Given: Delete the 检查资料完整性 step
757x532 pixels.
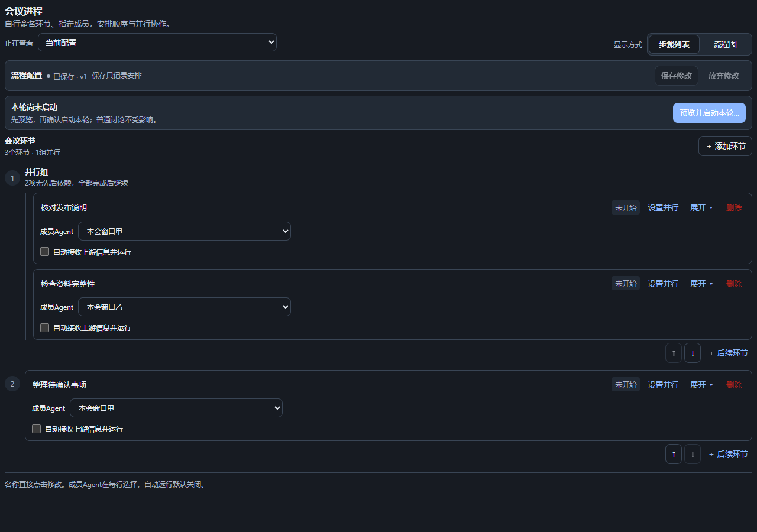Looking at the screenshot, I should (x=734, y=283).
